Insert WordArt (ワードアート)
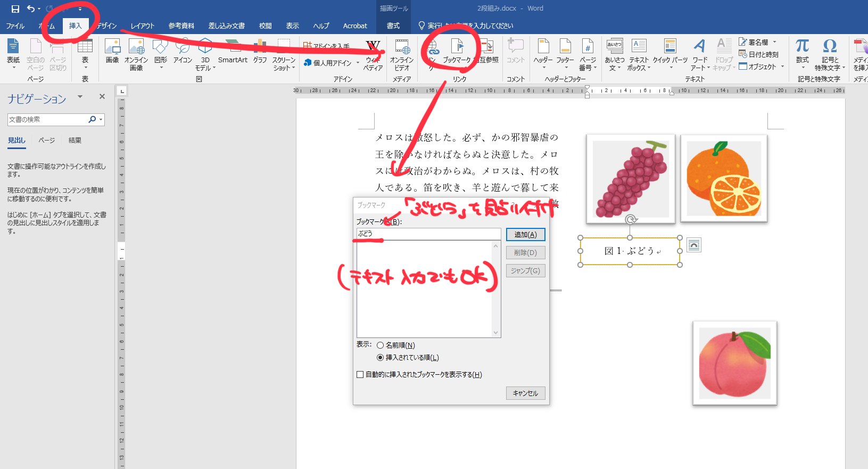The width and height of the screenshot is (868, 469). pyautogui.click(x=700, y=54)
